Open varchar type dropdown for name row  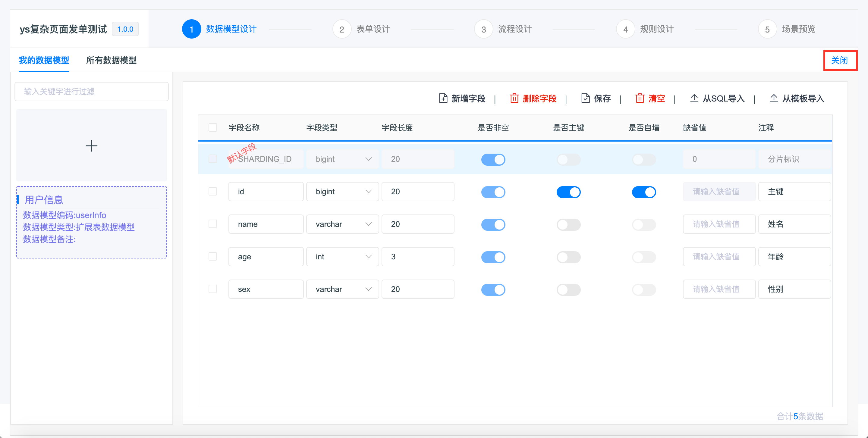(x=342, y=224)
